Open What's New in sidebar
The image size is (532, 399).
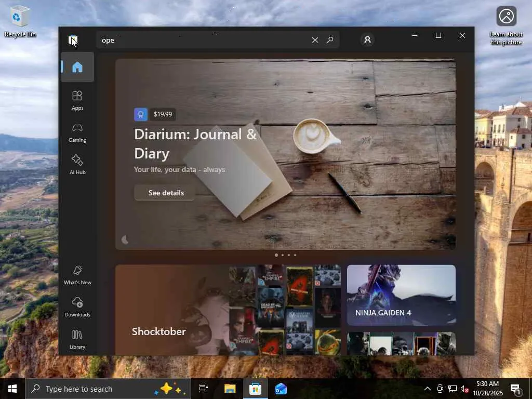coord(77,275)
